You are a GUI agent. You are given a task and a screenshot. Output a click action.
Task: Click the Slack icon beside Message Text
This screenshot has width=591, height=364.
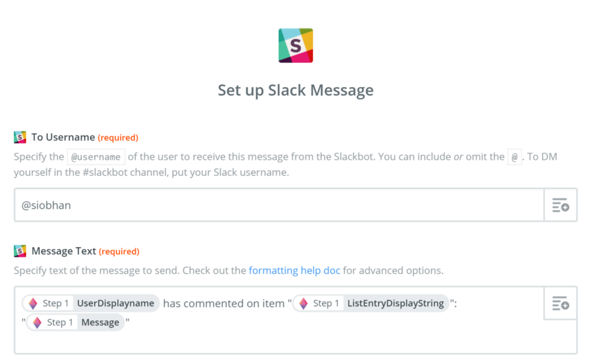click(x=20, y=251)
